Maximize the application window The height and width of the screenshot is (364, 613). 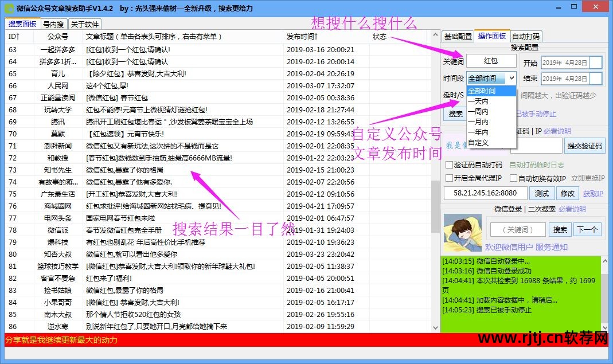click(574, 7)
